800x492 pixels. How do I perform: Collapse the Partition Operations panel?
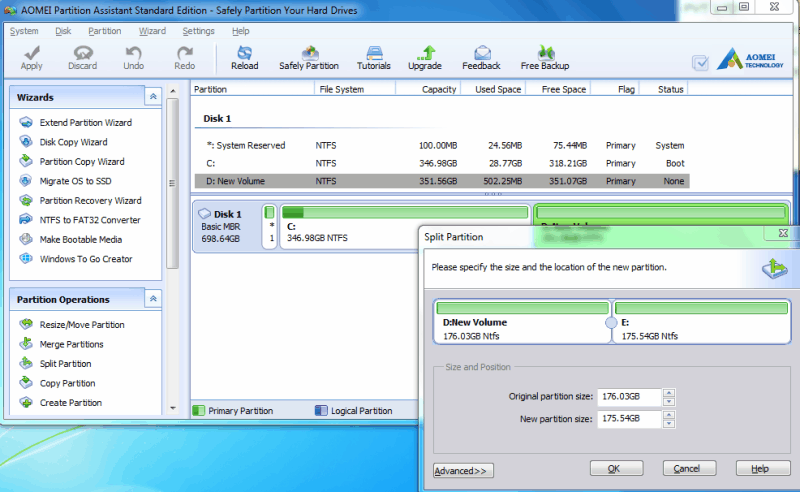[153, 299]
